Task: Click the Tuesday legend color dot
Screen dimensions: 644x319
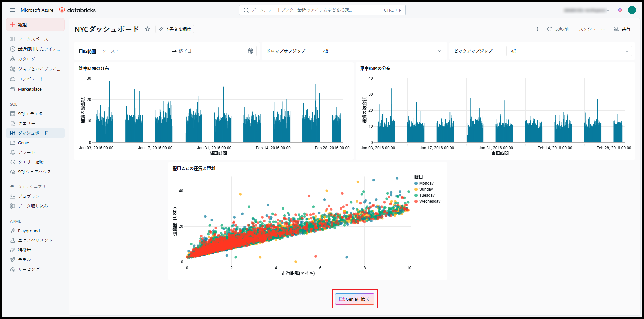Action: click(416, 195)
